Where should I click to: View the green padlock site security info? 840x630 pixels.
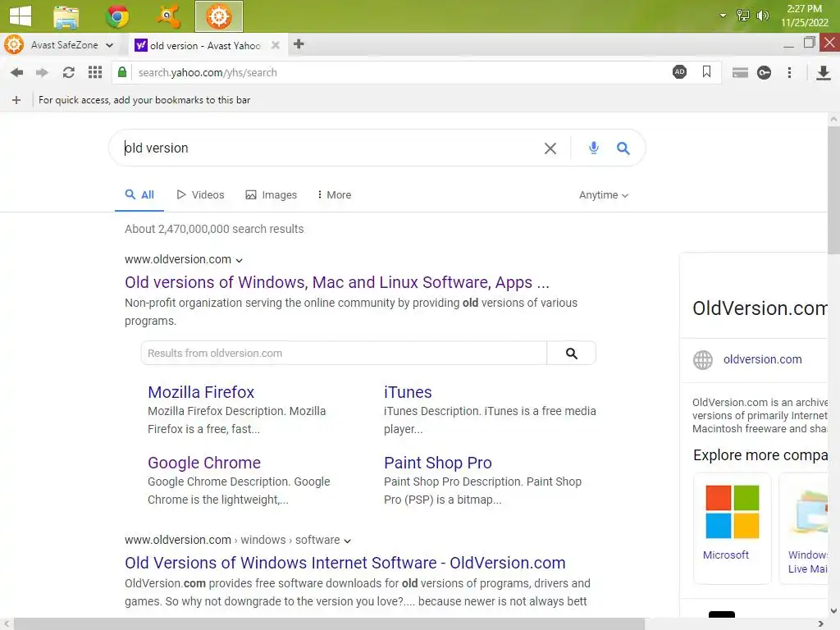point(122,72)
